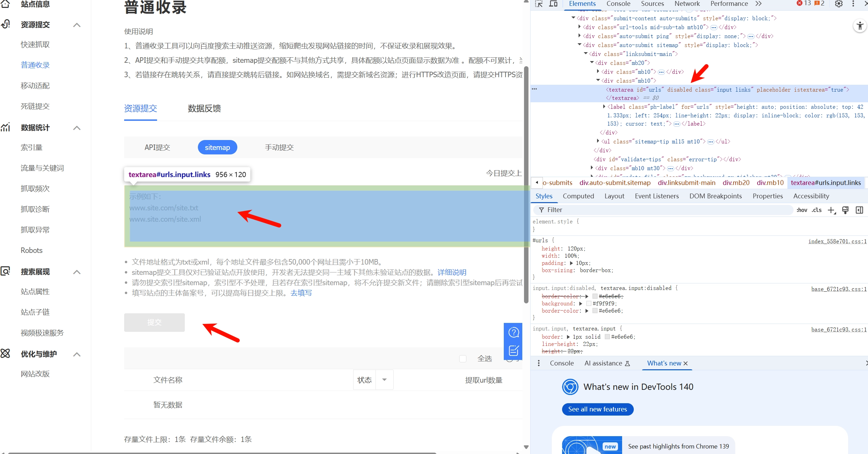Show more DevTools tabs with the double chevron
This screenshot has height=454, width=868.
click(759, 4)
